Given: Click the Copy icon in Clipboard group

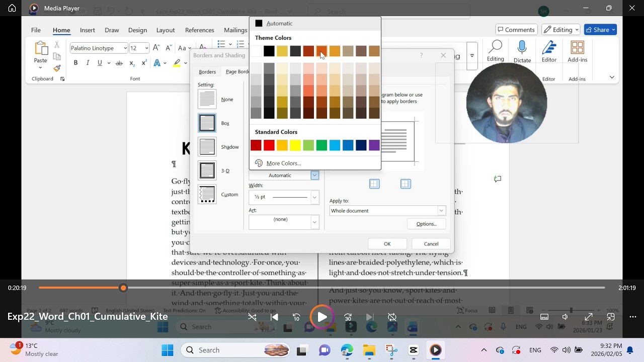Looking at the screenshot, I should click(x=57, y=56).
